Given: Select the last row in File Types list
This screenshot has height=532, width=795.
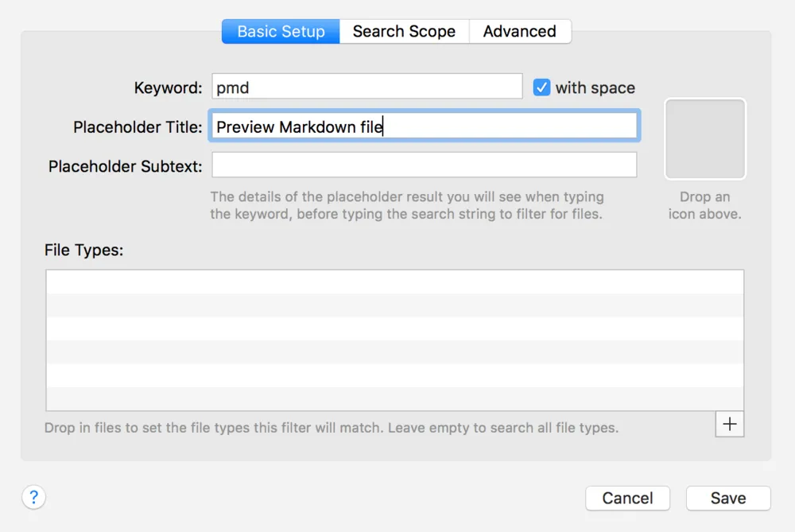Looking at the screenshot, I should [x=395, y=398].
